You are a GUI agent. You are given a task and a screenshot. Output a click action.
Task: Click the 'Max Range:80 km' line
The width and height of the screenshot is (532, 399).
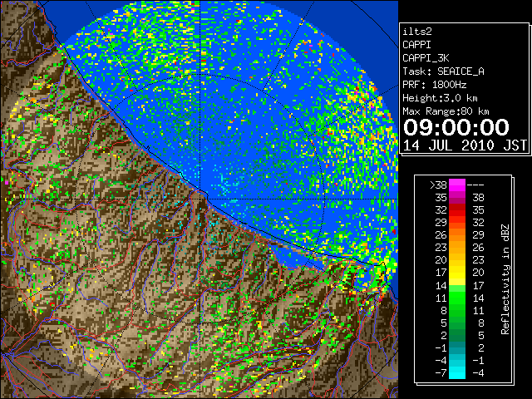point(446,111)
